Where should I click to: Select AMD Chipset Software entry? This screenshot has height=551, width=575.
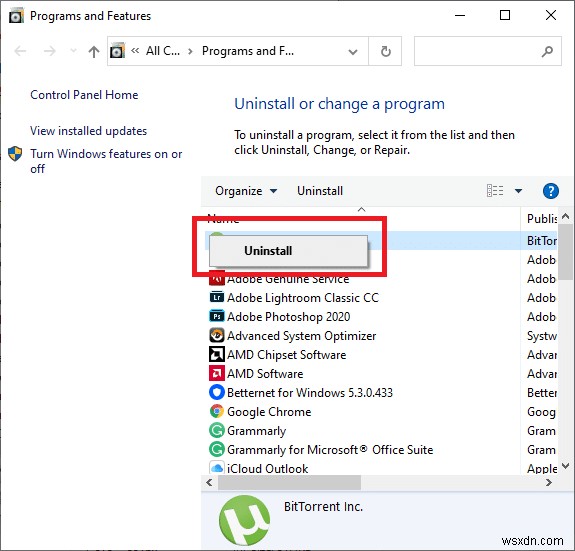(286, 355)
